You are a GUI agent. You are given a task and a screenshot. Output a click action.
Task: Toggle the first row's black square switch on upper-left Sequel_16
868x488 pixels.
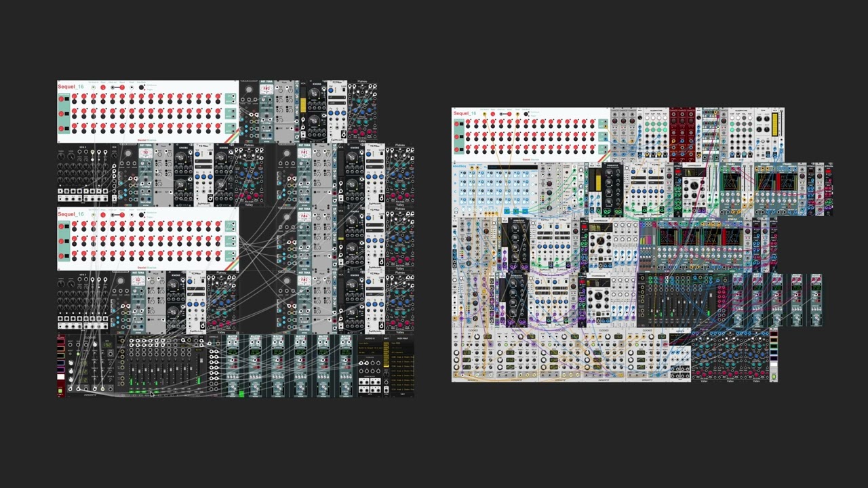67,99
